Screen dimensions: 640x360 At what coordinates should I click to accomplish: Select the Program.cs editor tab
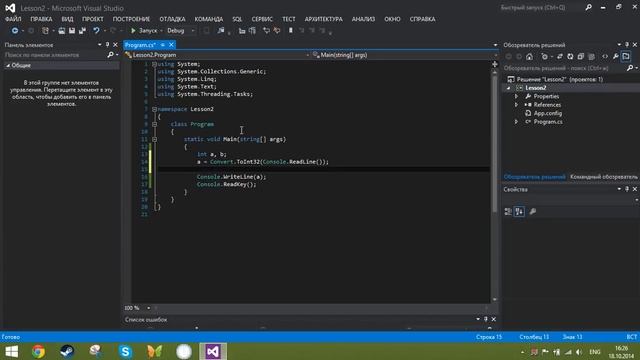point(140,45)
